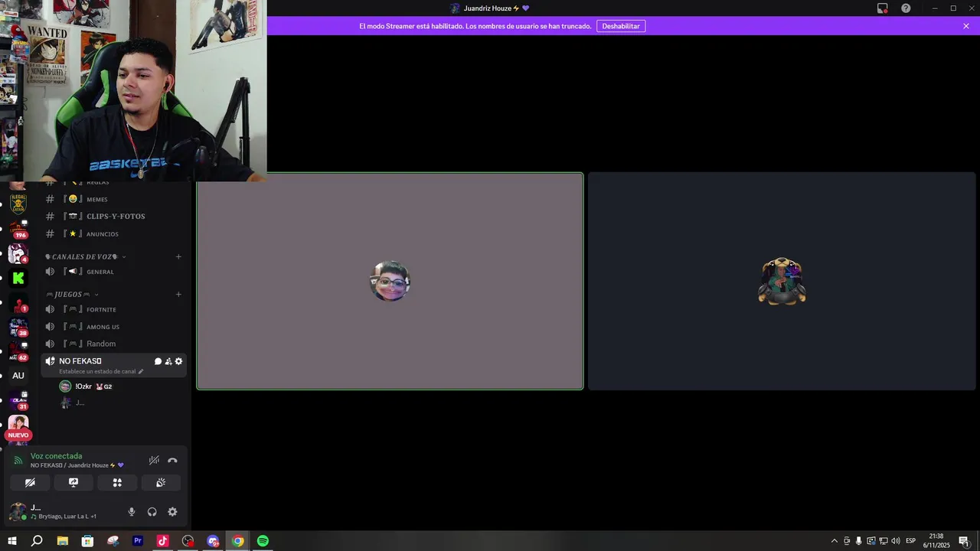This screenshot has width=980, height=551.
Task: Open the Windows notification center
Action: click(x=964, y=541)
